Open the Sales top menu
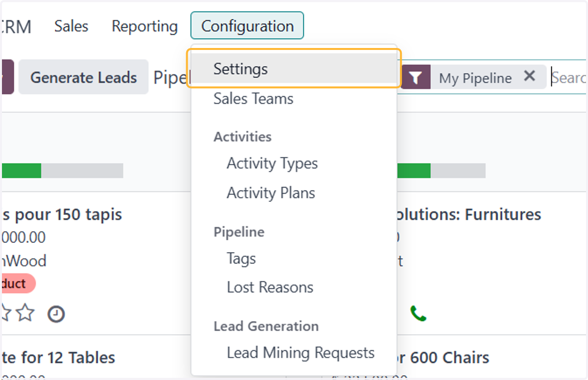The width and height of the screenshot is (588, 380). (72, 26)
